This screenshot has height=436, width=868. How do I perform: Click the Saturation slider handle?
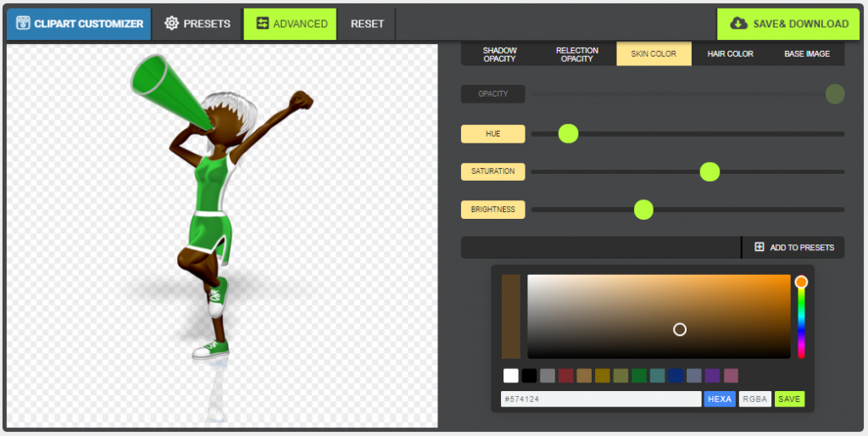[709, 171]
